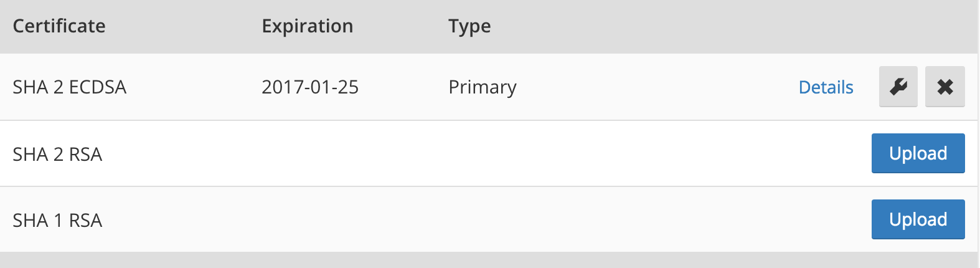Click the 2017-01-25 expiration date
The height and width of the screenshot is (268, 980).
pos(310,87)
